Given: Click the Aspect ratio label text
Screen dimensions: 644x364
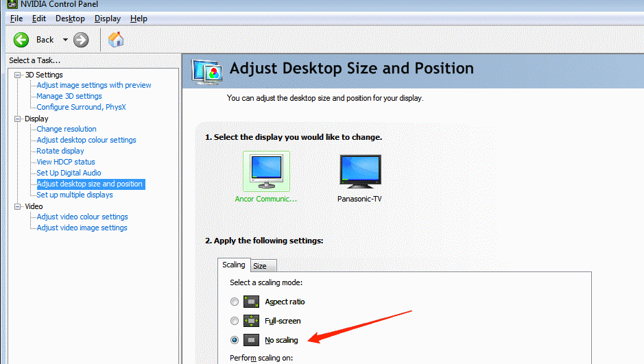Looking at the screenshot, I should (x=285, y=302).
